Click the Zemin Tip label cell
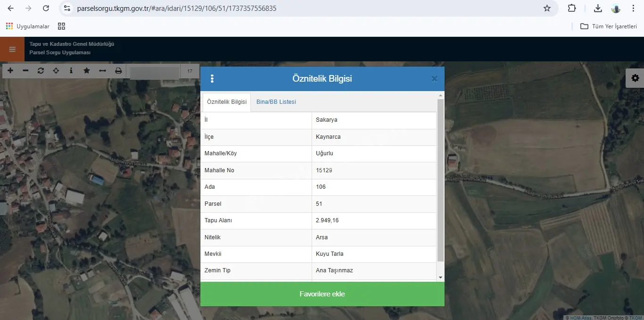 click(x=256, y=271)
